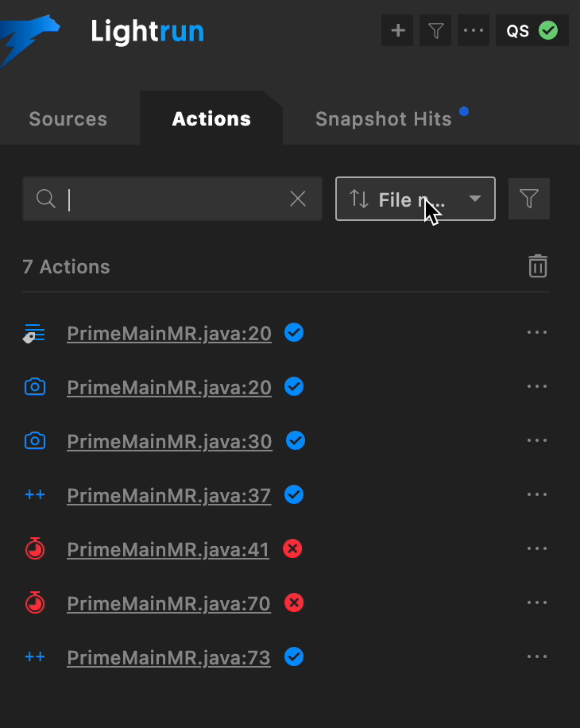Click the red timer icon for PrimeMainMR.java:41
Viewport: 580px width, 728px height.
pyautogui.click(x=34, y=549)
